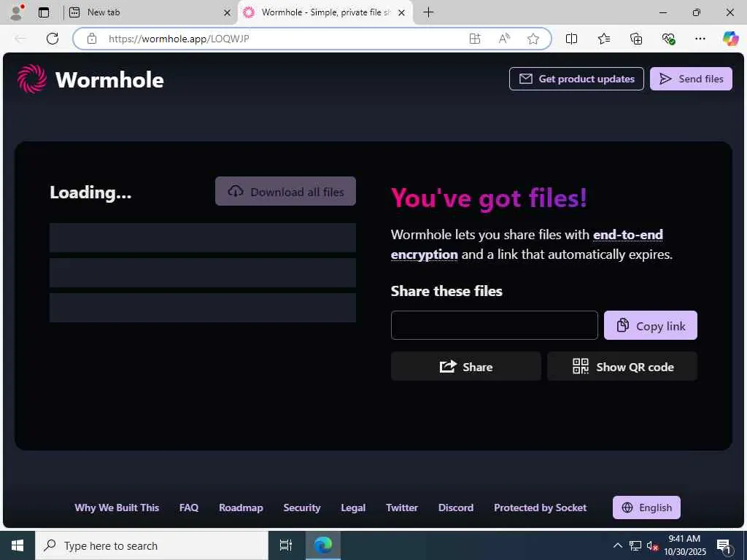The height and width of the screenshot is (560, 747).
Task: Click the Wormhole spiral logo
Action: [x=32, y=79]
